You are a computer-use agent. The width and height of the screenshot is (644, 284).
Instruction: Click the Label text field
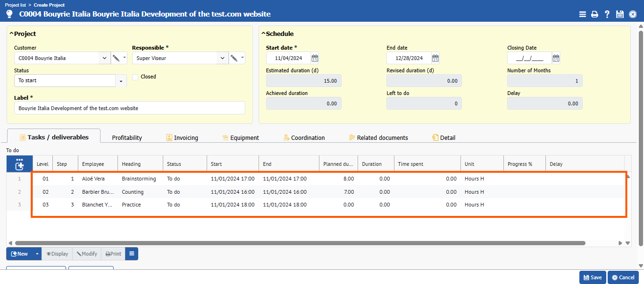click(x=130, y=108)
